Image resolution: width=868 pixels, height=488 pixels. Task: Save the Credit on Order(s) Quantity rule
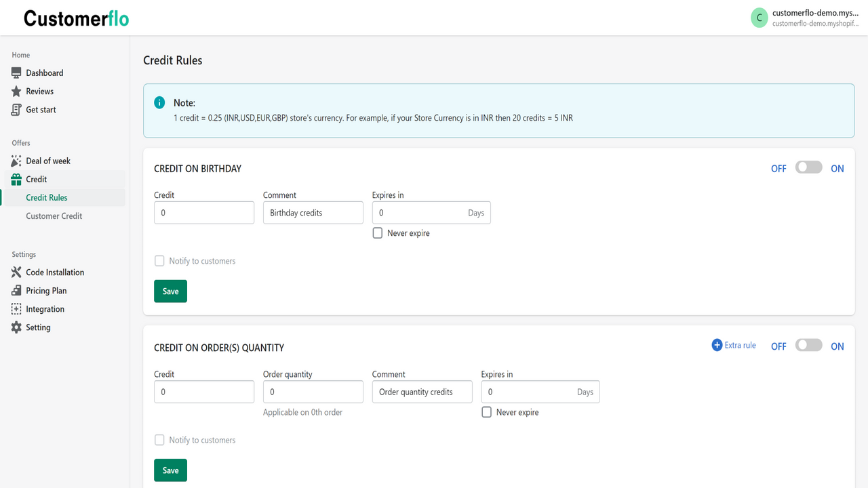click(x=170, y=470)
